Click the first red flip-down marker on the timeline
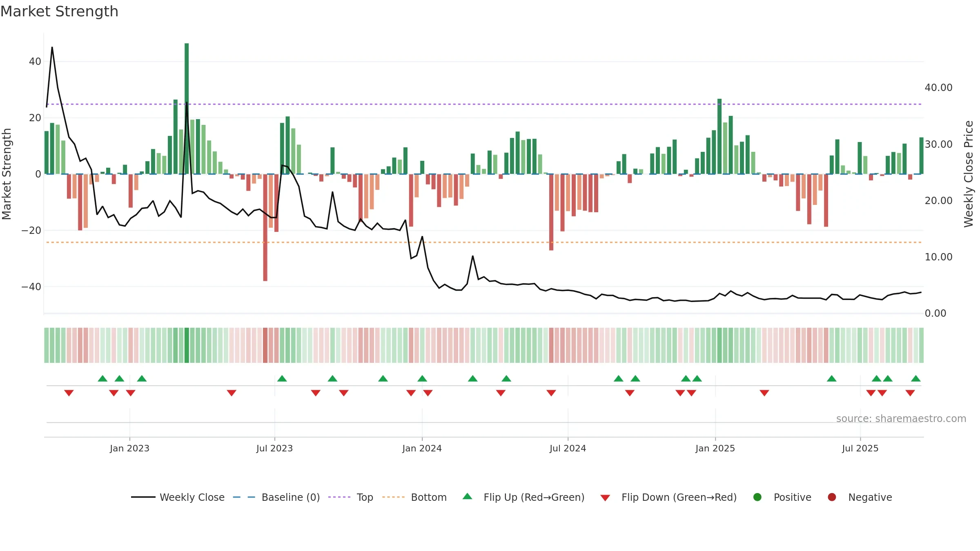The image size is (980, 551). pos(69,393)
